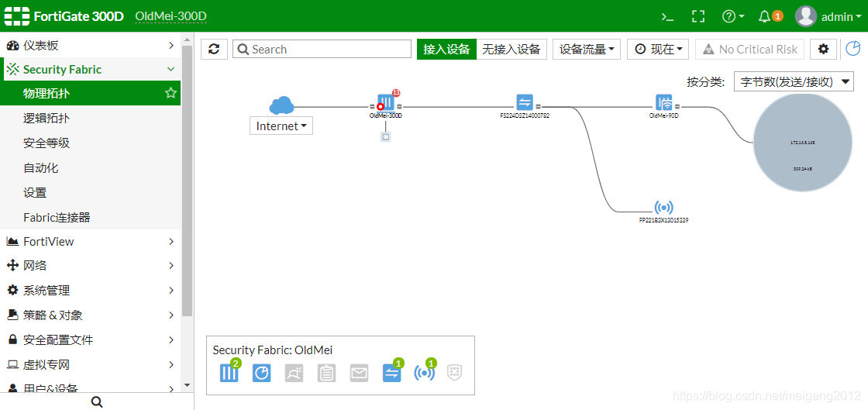Expand the 网络 menu
The height and width of the screenshot is (410, 868).
point(90,266)
